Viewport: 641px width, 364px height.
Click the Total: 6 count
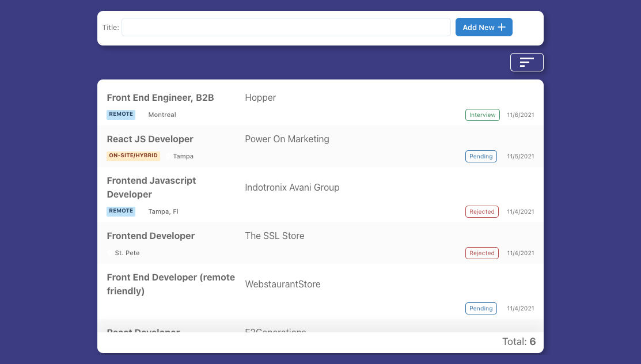pyautogui.click(x=519, y=342)
